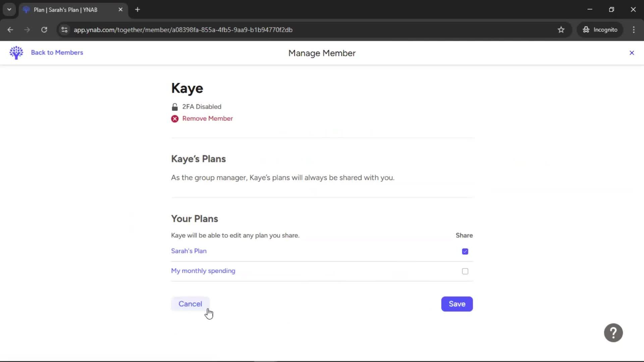The image size is (644, 362).
Task: Bookmark this page with the star icon
Action: tap(561, 29)
